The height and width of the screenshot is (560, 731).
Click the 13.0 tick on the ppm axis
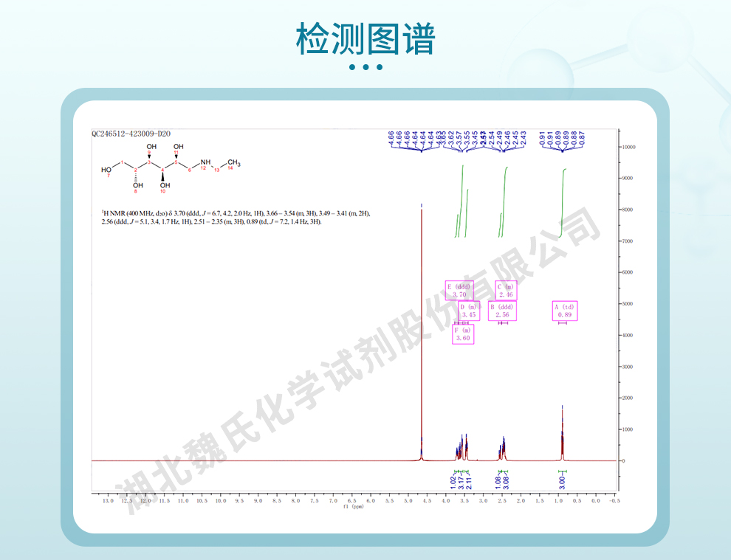tap(108, 500)
